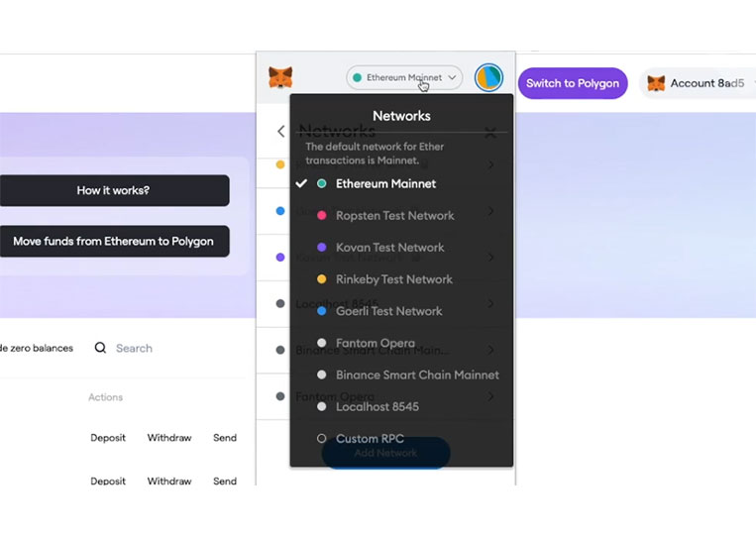
Task: Click the chevron arrow in network selector
Action: click(x=452, y=77)
